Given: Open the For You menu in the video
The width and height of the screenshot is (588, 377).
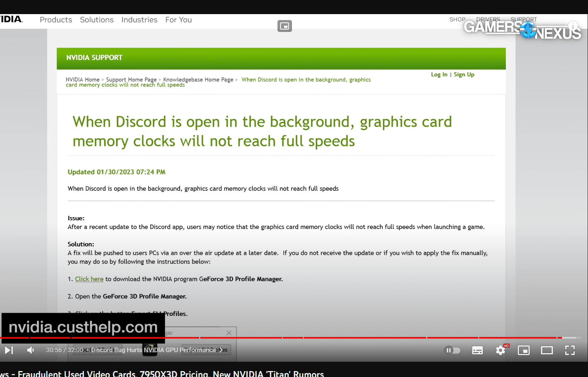Looking at the screenshot, I should tap(179, 20).
